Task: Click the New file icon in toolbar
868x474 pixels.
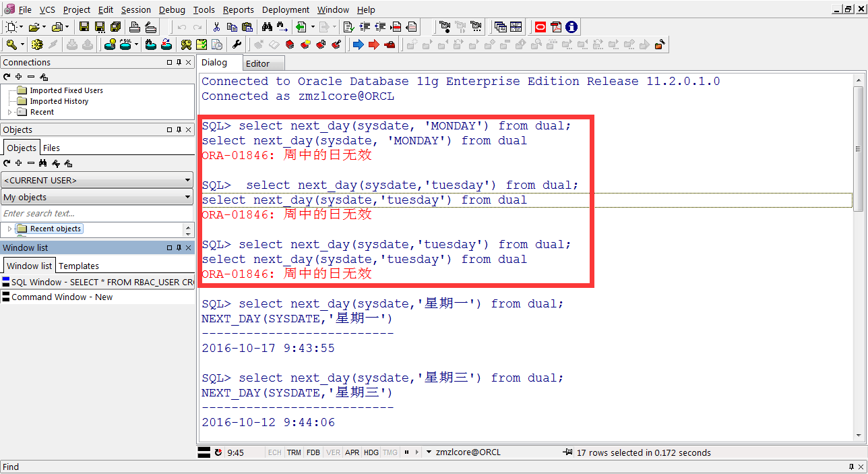Action: (x=11, y=27)
